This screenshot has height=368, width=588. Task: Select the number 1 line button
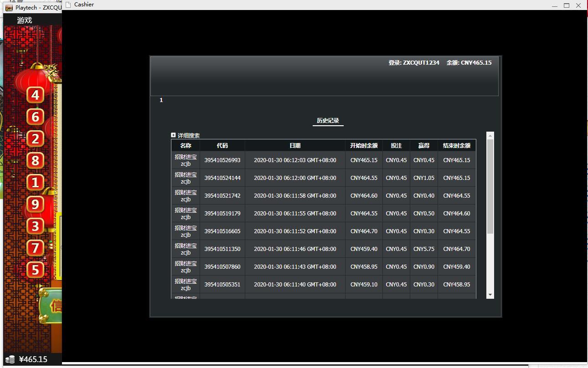(35, 182)
